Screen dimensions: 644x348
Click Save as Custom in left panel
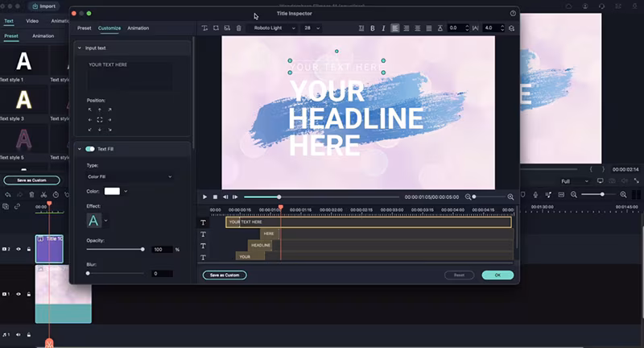click(31, 180)
